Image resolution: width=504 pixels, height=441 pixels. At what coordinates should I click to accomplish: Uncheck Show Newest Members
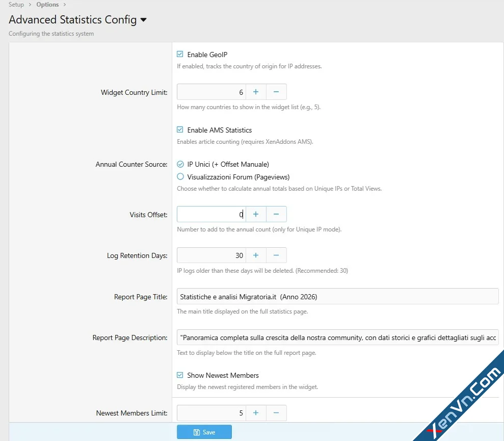click(179, 375)
